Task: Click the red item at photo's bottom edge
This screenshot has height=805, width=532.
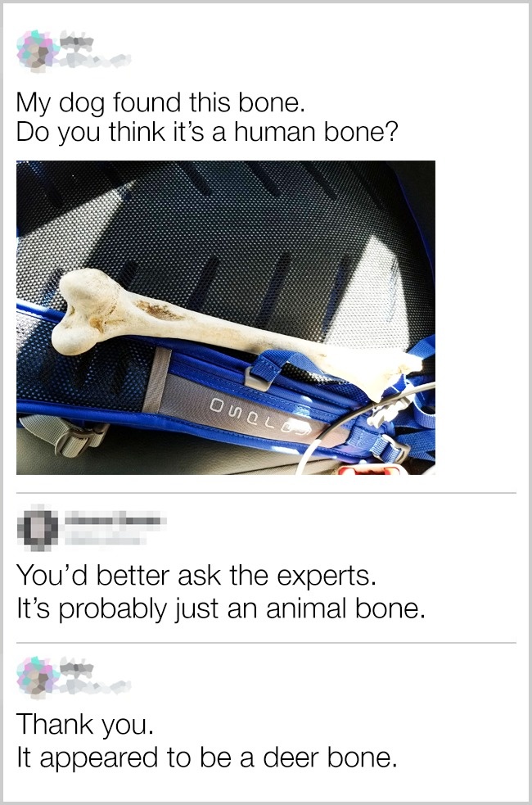Action: pyautogui.click(x=368, y=468)
